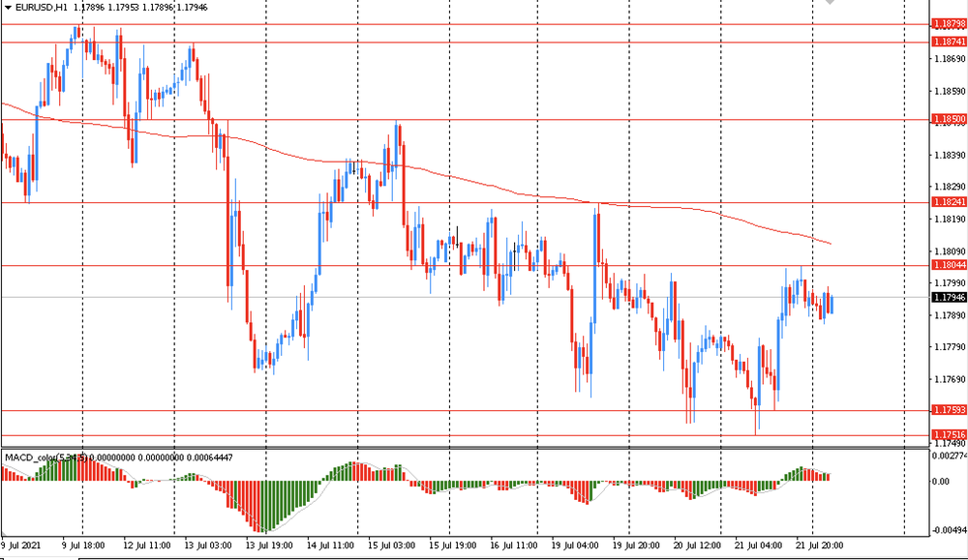Click the 1.18090 price scale value

point(951,251)
